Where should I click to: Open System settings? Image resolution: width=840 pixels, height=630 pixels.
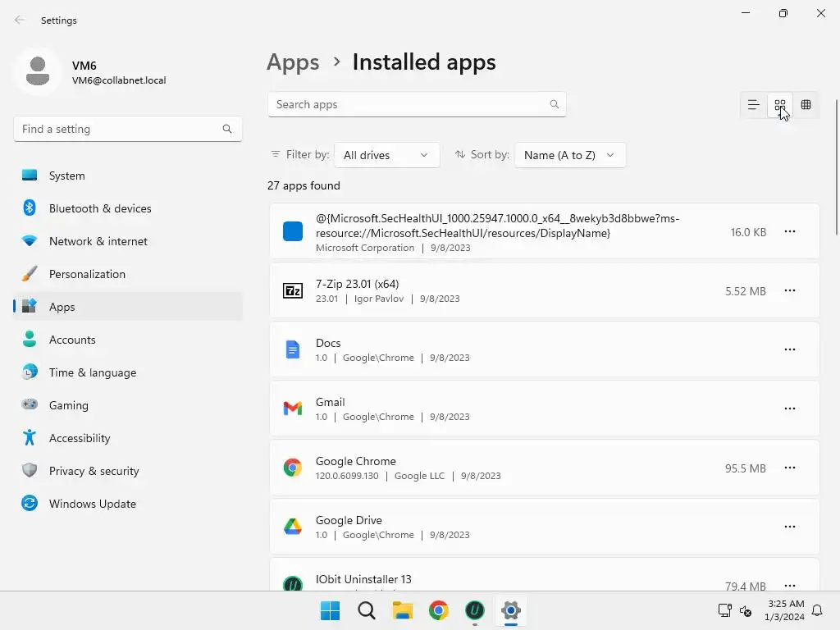(127, 176)
